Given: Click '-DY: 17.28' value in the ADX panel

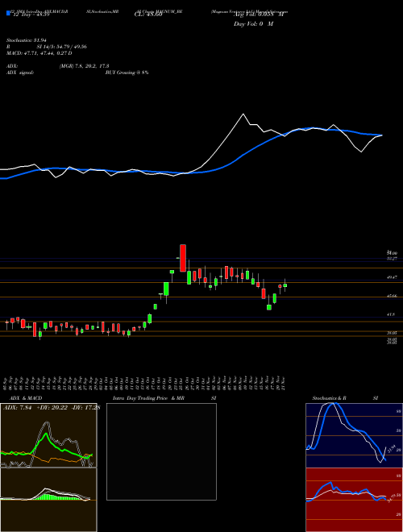Looking at the screenshot, I should (84, 408).
